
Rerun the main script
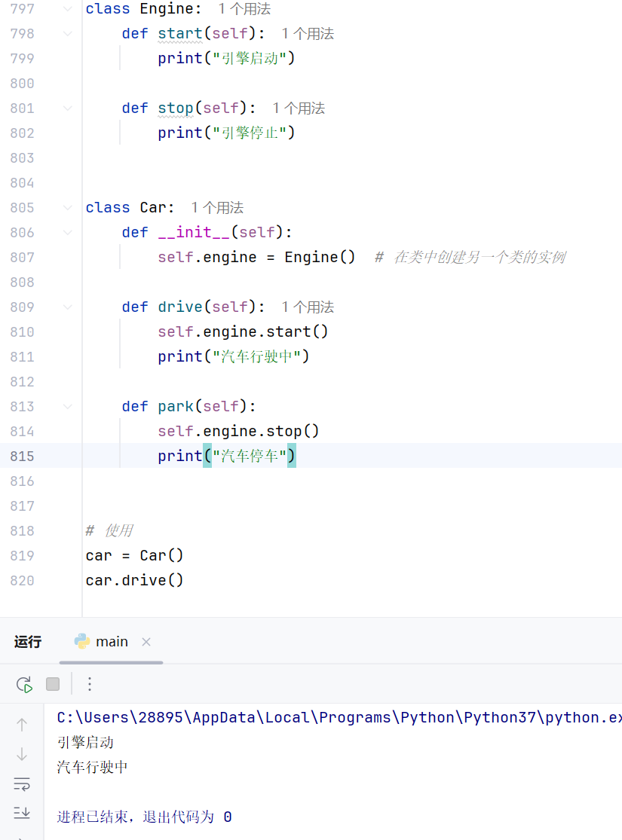coord(24,684)
